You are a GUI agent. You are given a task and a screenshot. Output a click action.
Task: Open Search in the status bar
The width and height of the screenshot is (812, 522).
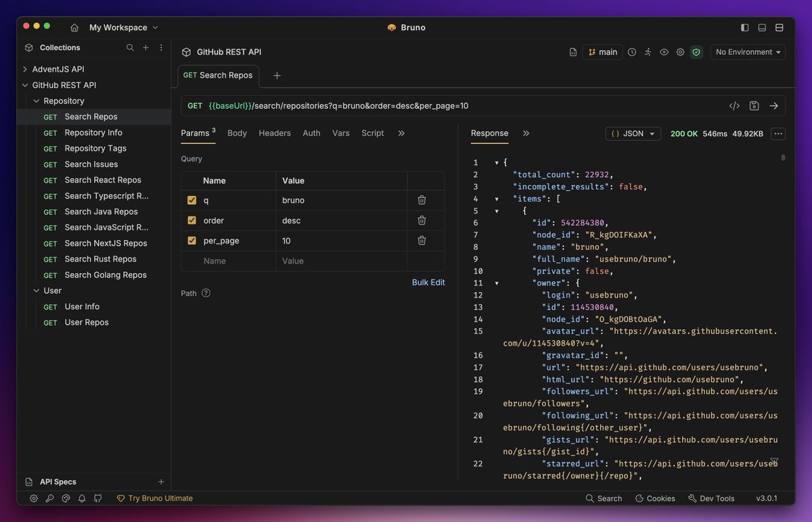(604, 498)
